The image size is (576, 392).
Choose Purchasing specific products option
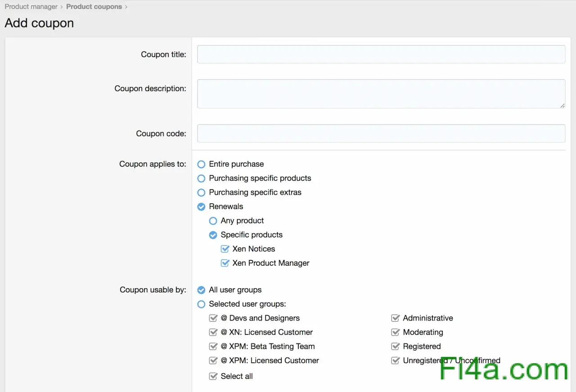[202, 178]
